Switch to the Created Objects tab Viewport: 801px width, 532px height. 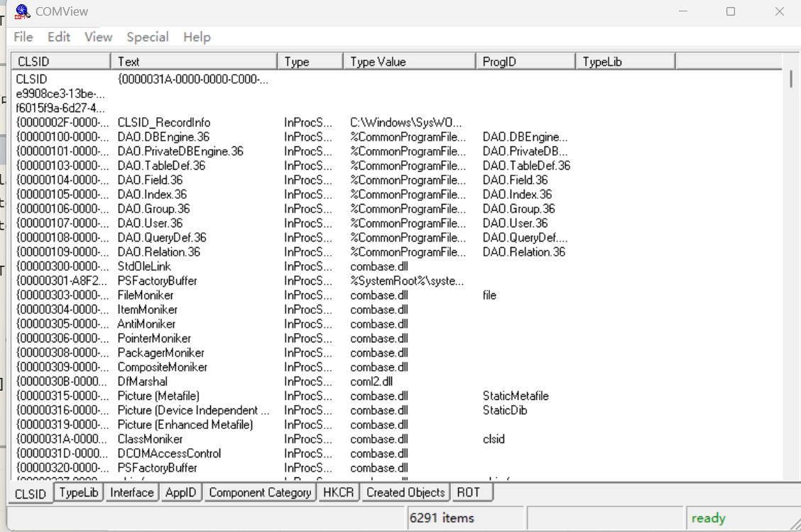point(405,492)
